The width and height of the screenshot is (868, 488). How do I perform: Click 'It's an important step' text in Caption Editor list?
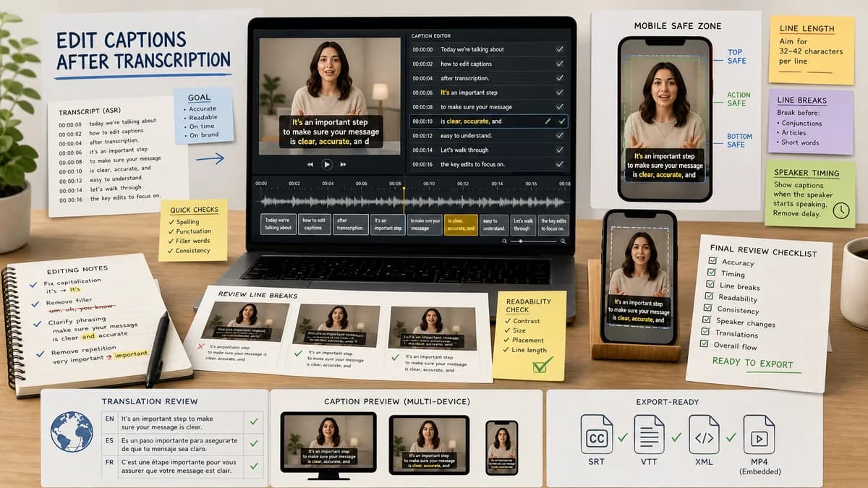pos(469,93)
